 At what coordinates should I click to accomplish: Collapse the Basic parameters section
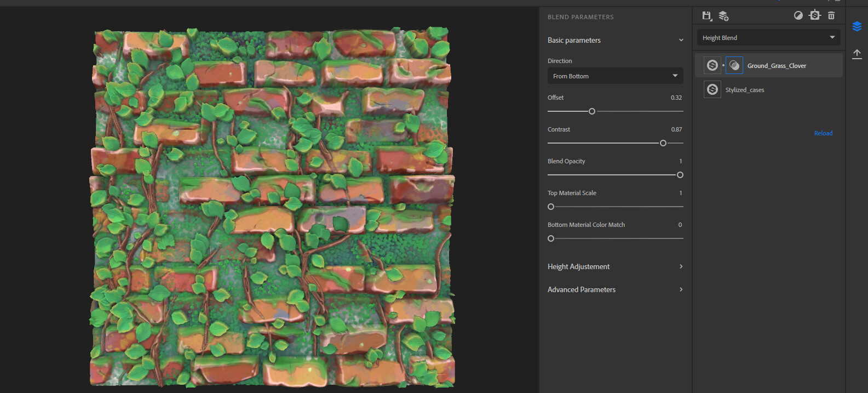click(x=681, y=40)
